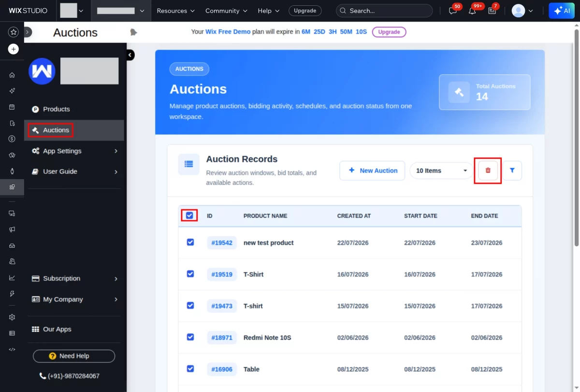Open the news feed icon with 7 badge

[x=492, y=11]
